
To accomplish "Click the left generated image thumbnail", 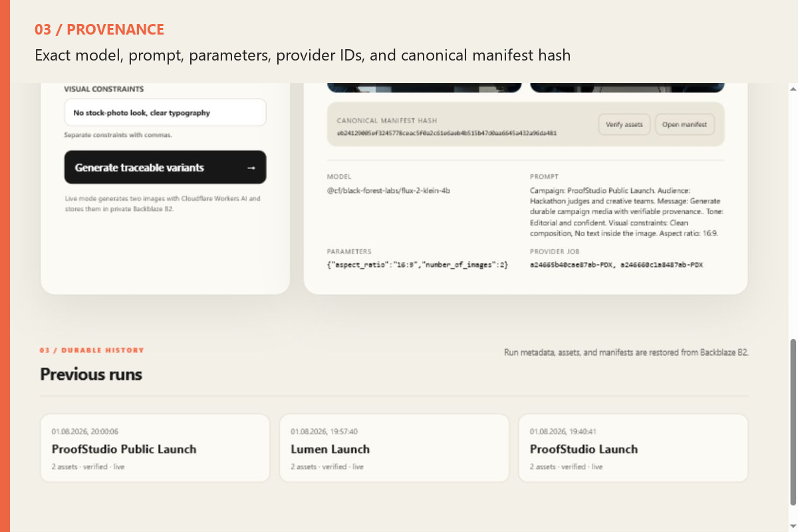I will [x=424, y=88].
